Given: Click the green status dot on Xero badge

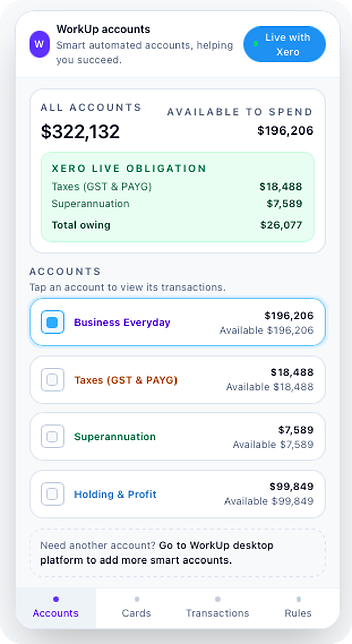Looking at the screenshot, I should [255, 44].
